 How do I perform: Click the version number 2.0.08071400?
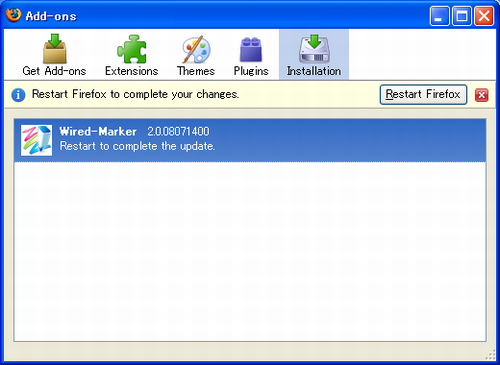click(x=178, y=131)
